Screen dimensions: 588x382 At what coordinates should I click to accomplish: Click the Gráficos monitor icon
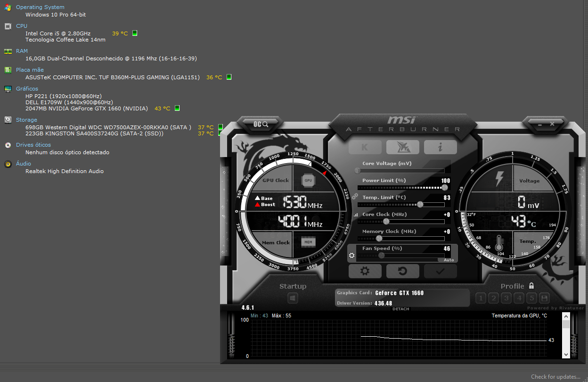pyautogui.click(x=8, y=89)
